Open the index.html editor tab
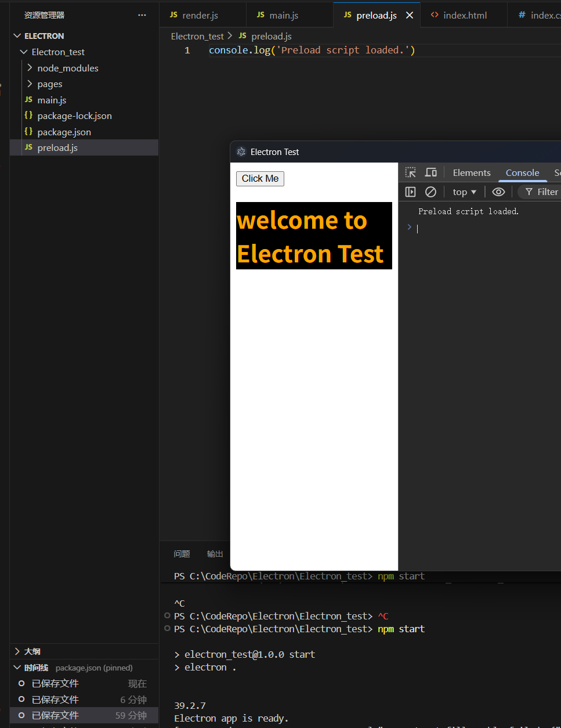Screen dimensions: 561x728 click(x=464, y=15)
